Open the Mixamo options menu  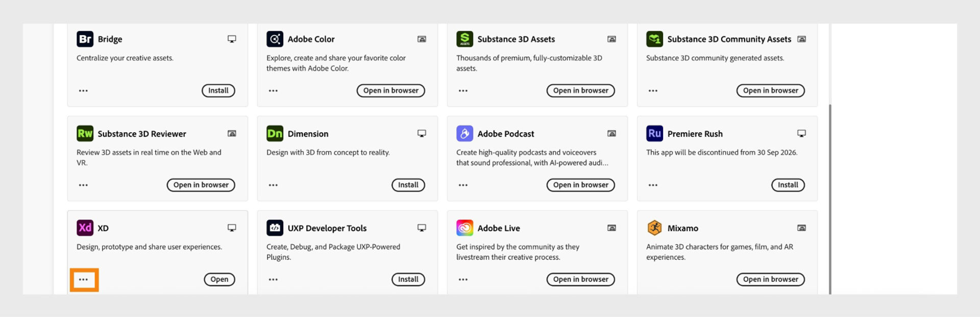(653, 279)
